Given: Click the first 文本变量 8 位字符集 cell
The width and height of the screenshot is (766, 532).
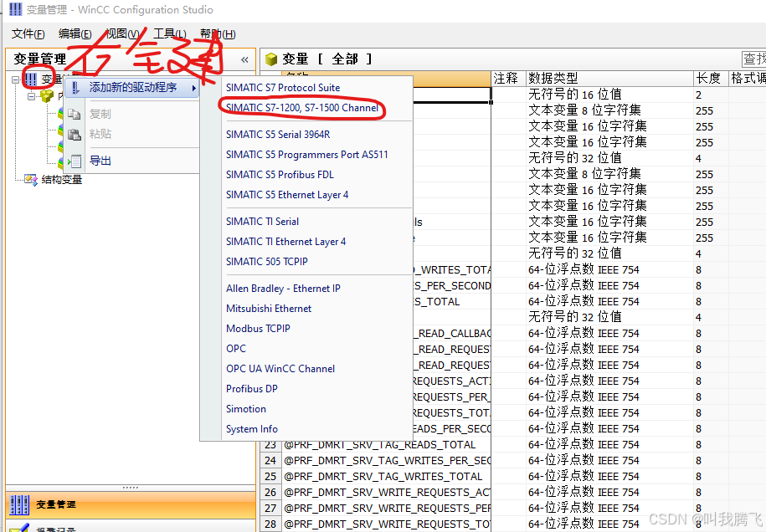Looking at the screenshot, I should coord(609,110).
